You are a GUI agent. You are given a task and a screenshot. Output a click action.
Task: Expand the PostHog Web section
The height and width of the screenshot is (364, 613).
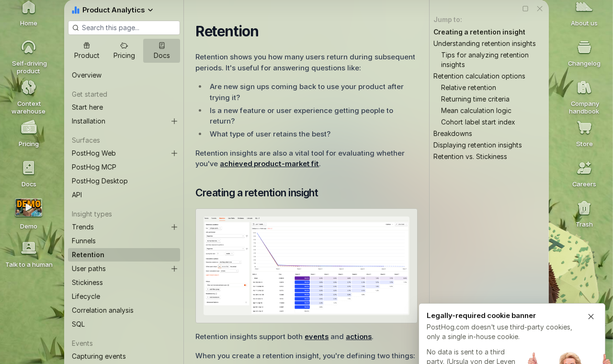point(174,153)
